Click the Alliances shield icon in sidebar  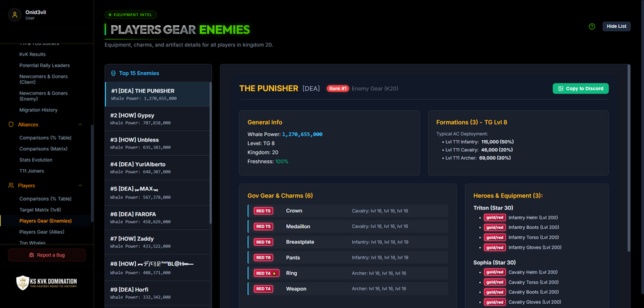[x=11, y=124]
